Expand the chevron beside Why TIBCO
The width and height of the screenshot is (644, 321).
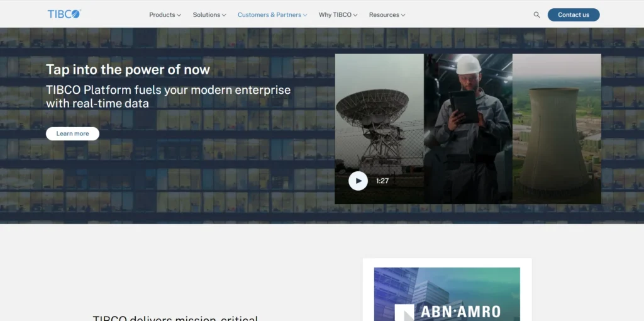pyautogui.click(x=355, y=15)
